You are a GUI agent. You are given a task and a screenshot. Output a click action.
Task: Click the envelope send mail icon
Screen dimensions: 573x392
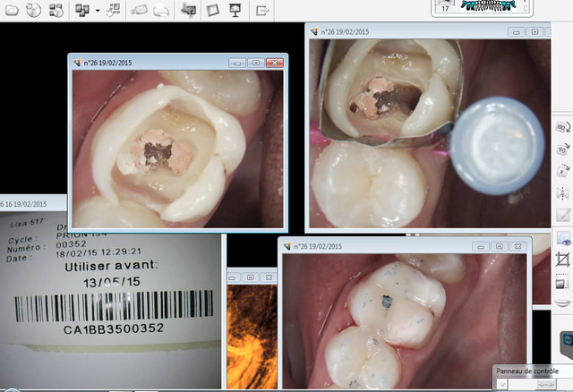coord(139,11)
